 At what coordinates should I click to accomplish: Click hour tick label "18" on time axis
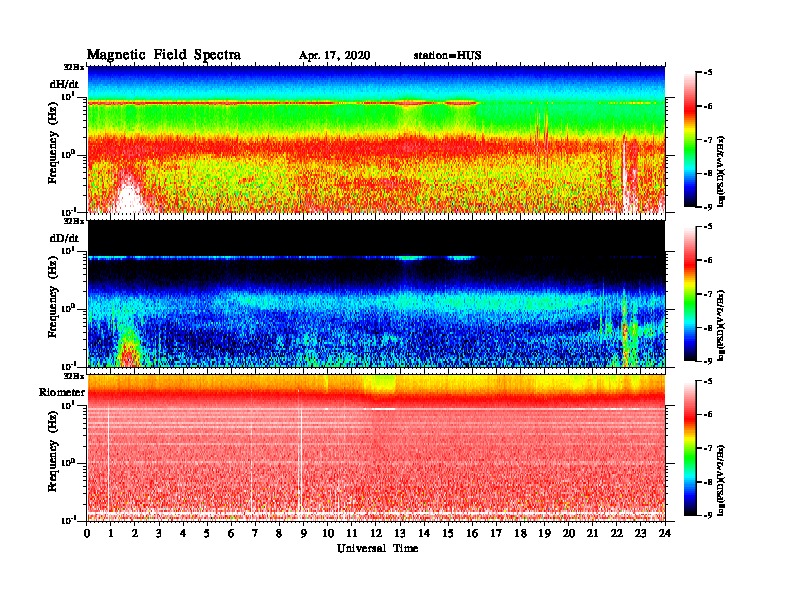pos(520,533)
